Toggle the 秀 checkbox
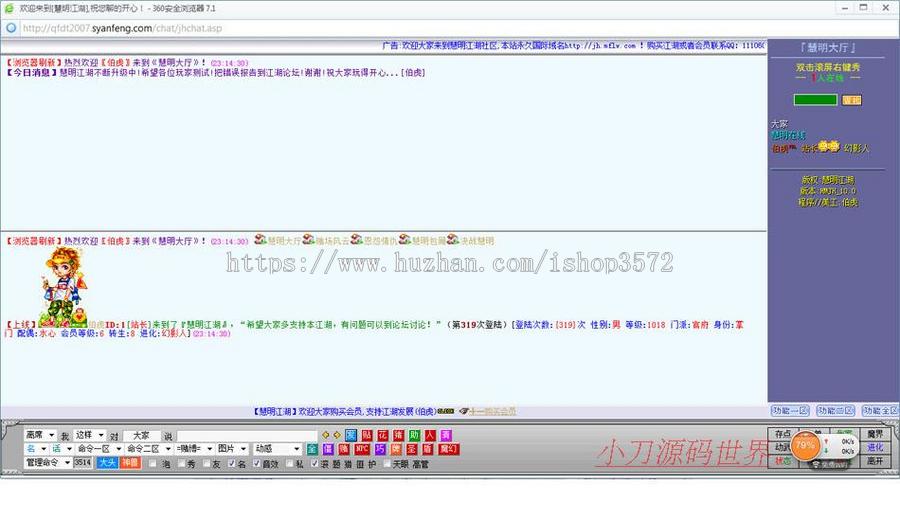Screen dimensions: 900x520 pos(181,463)
